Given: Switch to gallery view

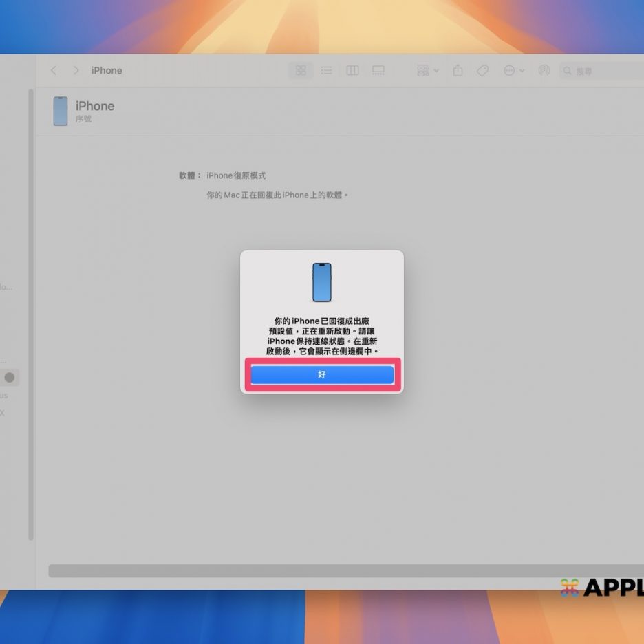Looking at the screenshot, I should [378, 71].
